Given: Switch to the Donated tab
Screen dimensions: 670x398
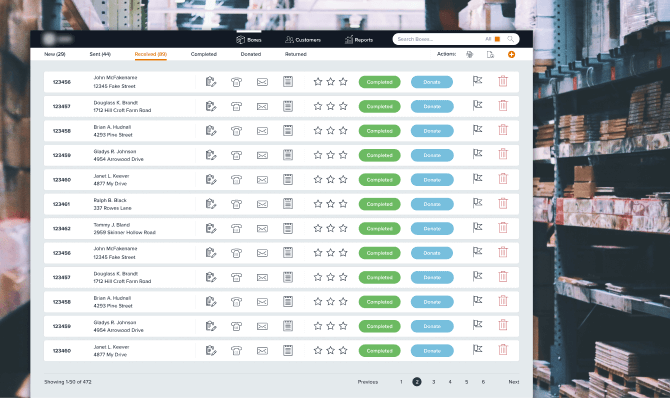Looking at the screenshot, I should coord(251,54).
